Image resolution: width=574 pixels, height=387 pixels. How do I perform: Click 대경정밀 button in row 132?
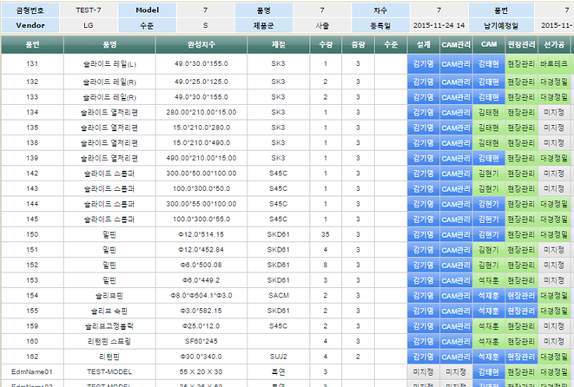point(554,82)
